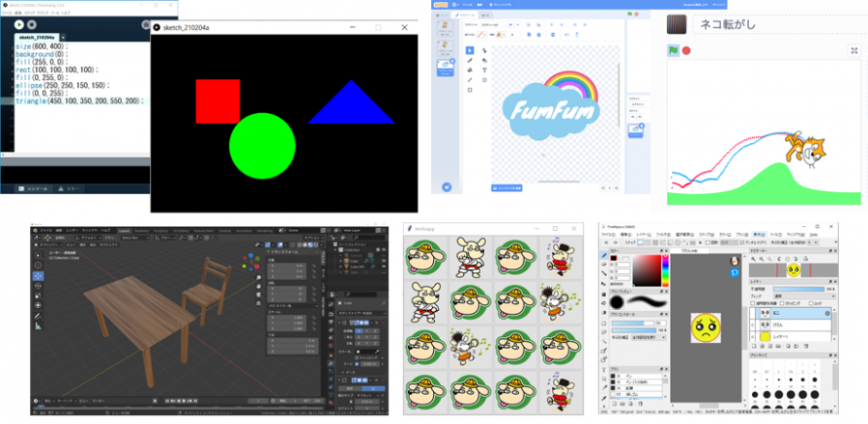868x424 pixels.
Task: Click the code line ellipse(250, 250, 150, 150)
Action: click(x=62, y=86)
